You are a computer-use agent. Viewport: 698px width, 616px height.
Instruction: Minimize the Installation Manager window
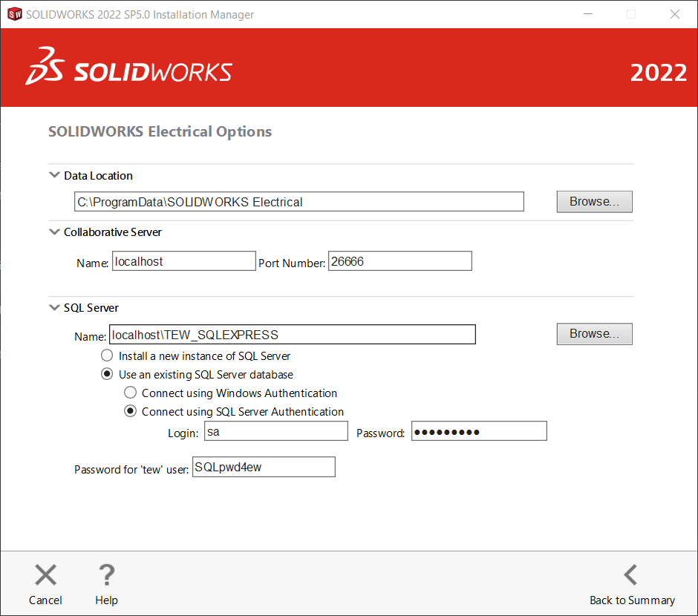click(x=588, y=14)
